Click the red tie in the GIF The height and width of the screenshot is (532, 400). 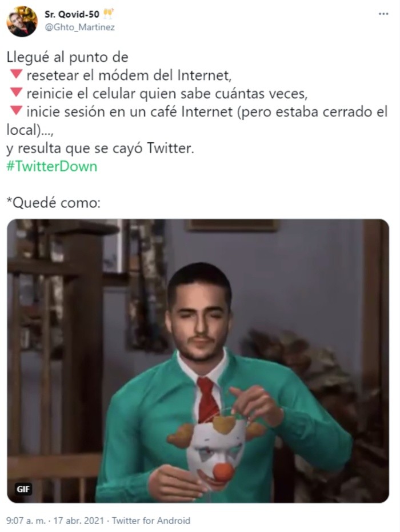click(x=207, y=401)
